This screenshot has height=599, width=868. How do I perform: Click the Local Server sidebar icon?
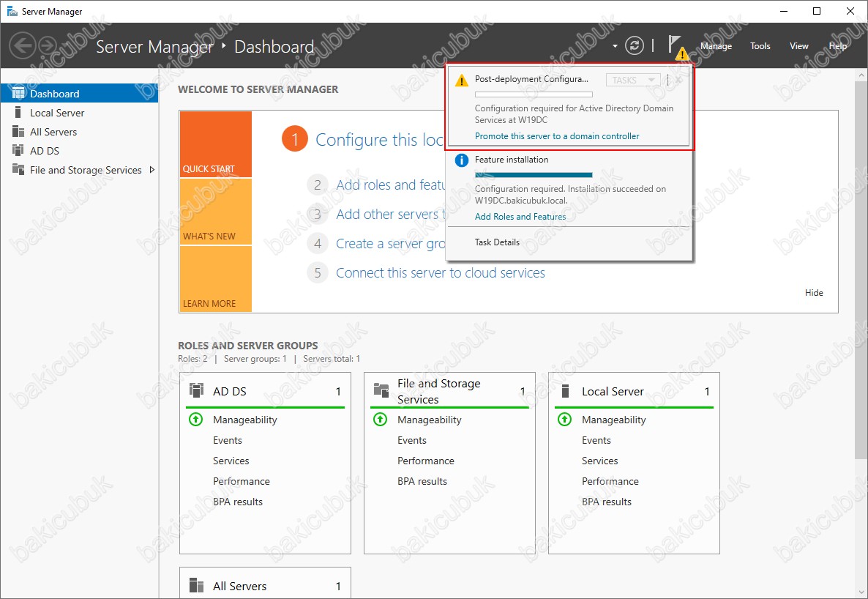(18, 113)
